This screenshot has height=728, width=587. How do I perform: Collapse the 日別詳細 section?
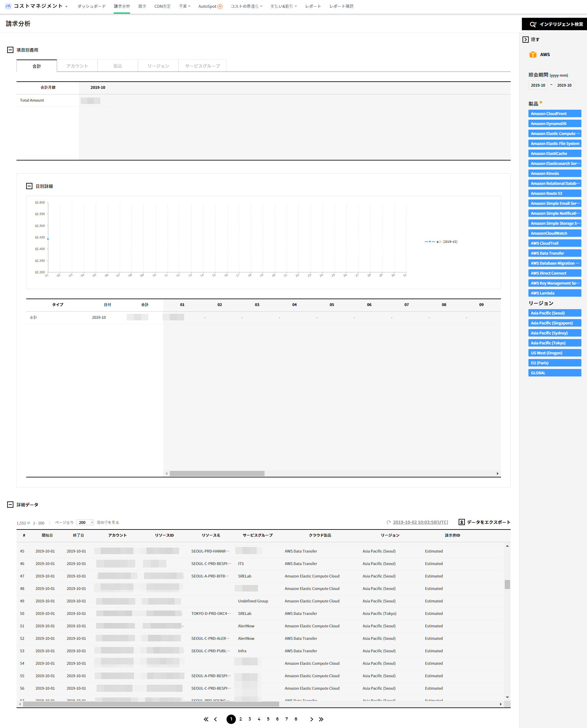[29, 186]
